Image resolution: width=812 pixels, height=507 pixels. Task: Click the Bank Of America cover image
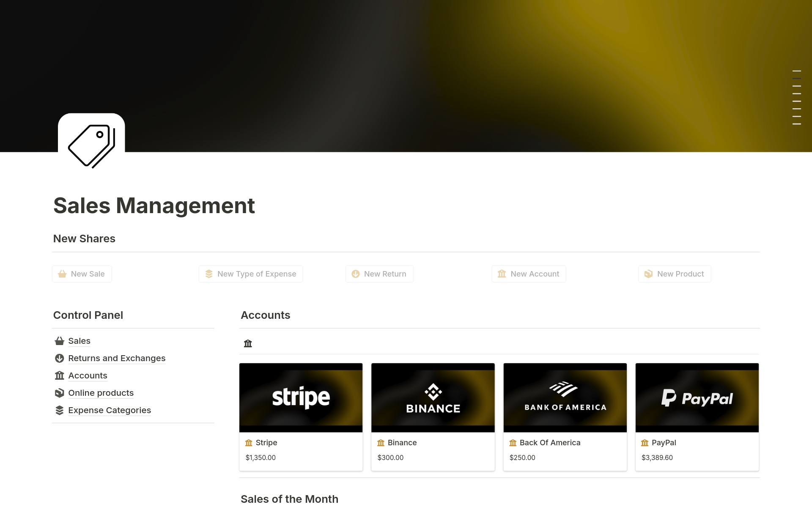(x=565, y=397)
